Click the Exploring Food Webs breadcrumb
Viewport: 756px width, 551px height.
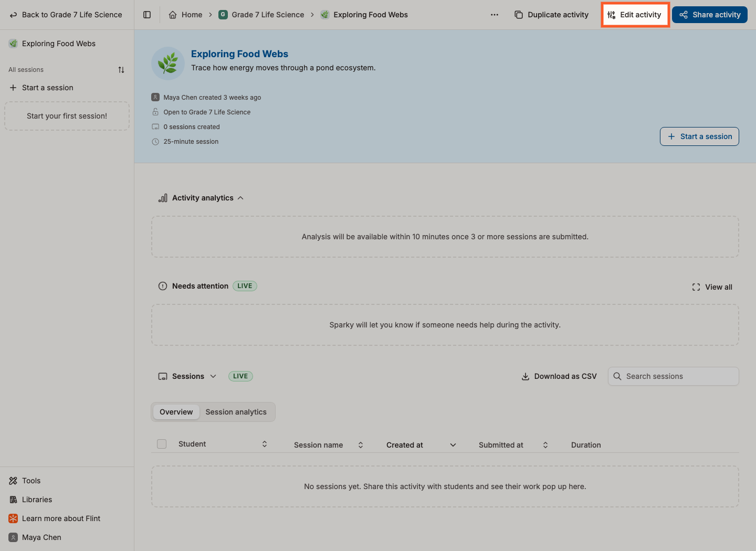(x=364, y=15)
